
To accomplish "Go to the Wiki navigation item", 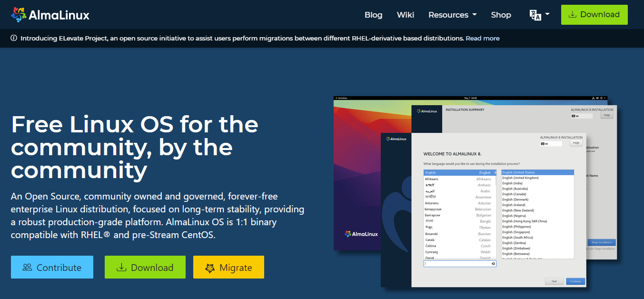I will (x=406, y=15).
